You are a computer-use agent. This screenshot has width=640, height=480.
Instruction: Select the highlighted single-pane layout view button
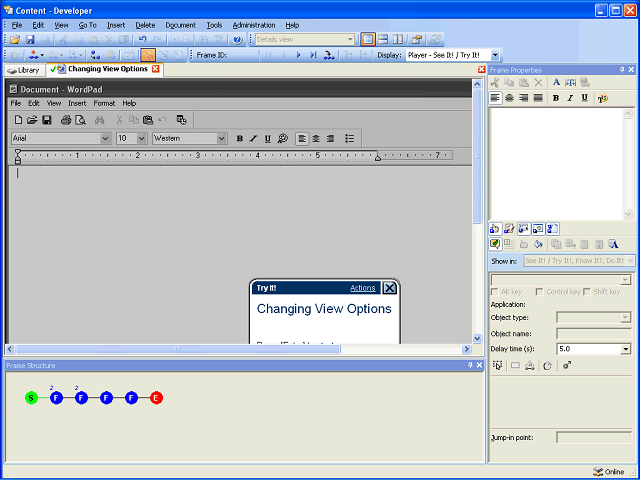pos(368,40)
